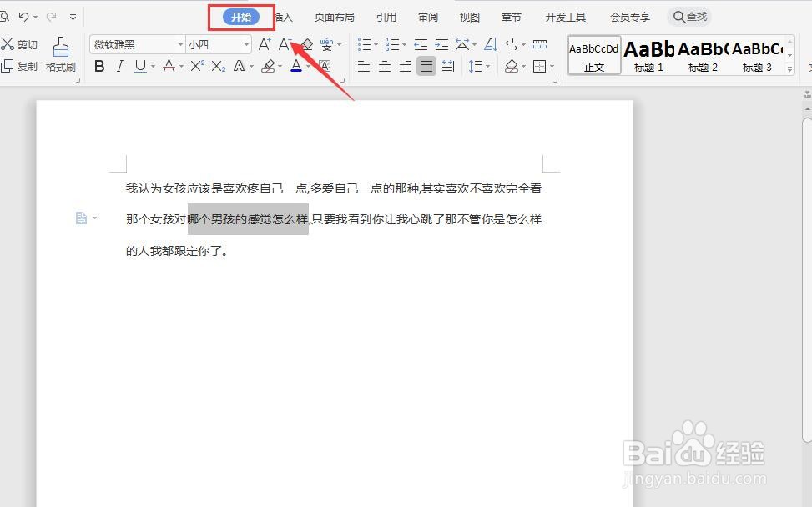This screenshot has height=507, width=812.
Task: Click the Copy (复制) button
Action: coord(19,67)
